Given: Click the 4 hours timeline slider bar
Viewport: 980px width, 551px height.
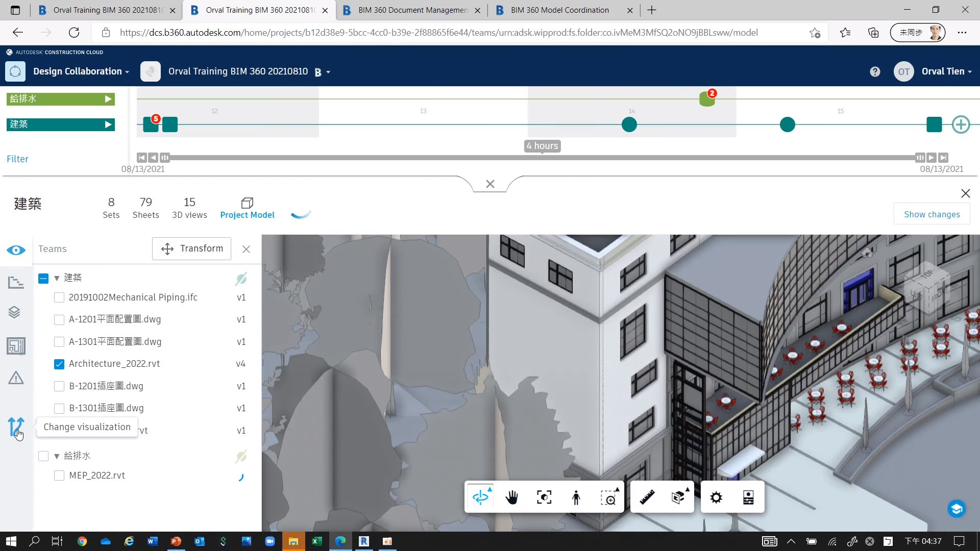Looking at the screenshot, I should [x=542, y=158].
